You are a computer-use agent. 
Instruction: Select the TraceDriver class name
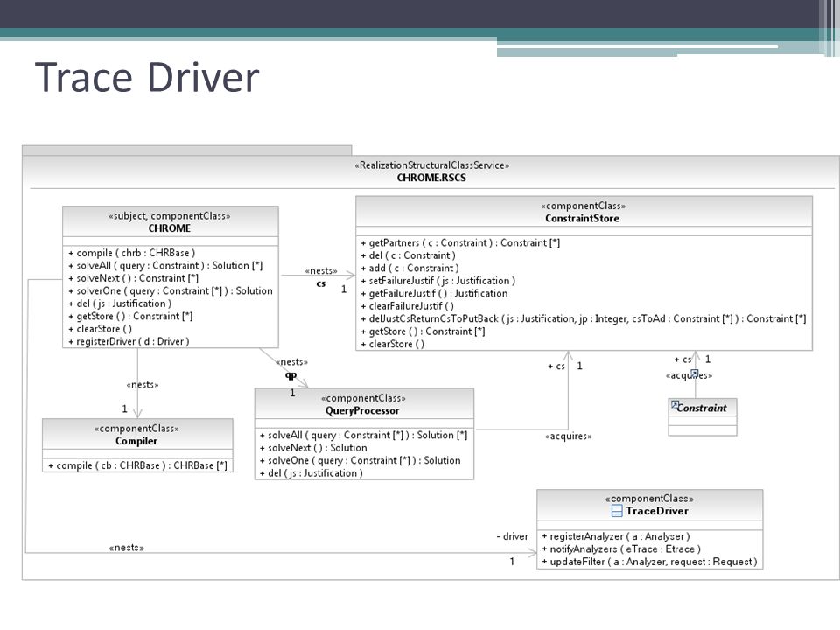657,511
